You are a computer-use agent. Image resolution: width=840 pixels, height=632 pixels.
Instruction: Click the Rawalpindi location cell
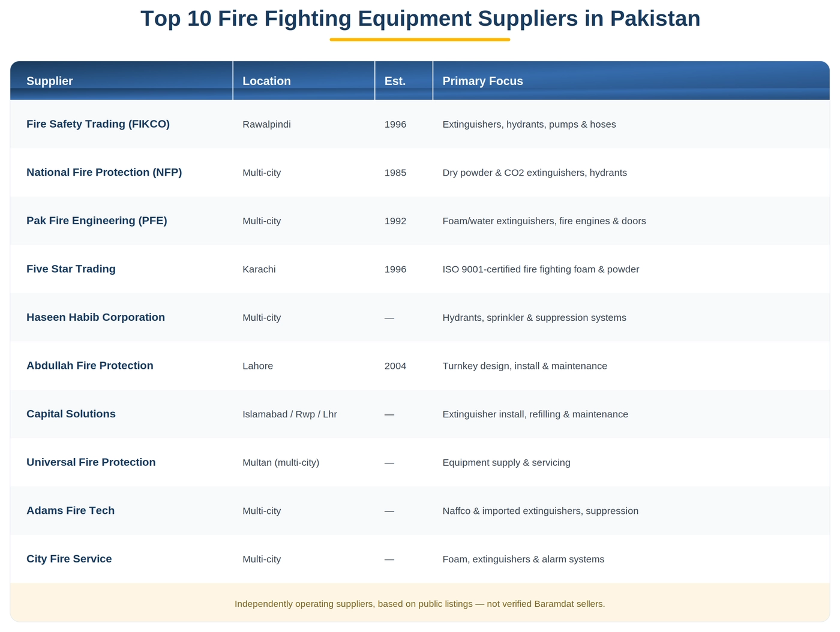coord(266,124)
